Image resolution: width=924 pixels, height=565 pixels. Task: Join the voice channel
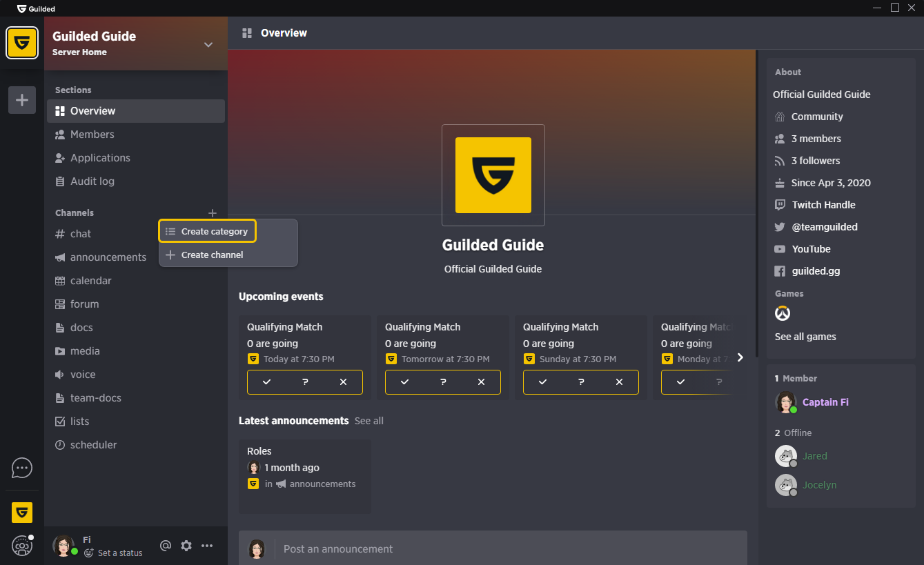[x=136, y=375]
